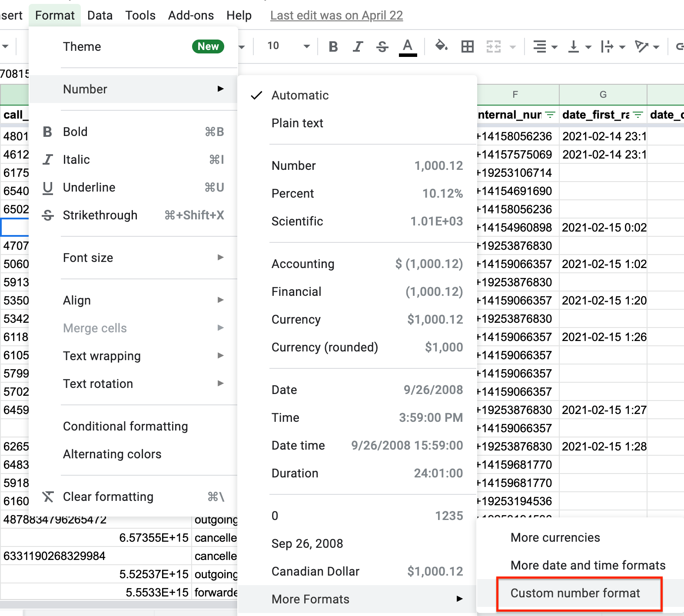Choose More currencies
The image size is (684, 616).
[x=580, y=537]
